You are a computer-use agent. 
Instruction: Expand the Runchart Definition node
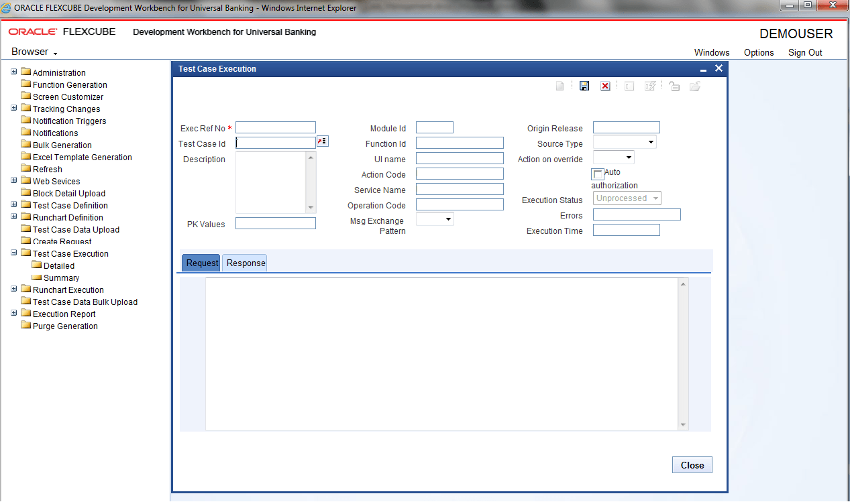(14, 216)
